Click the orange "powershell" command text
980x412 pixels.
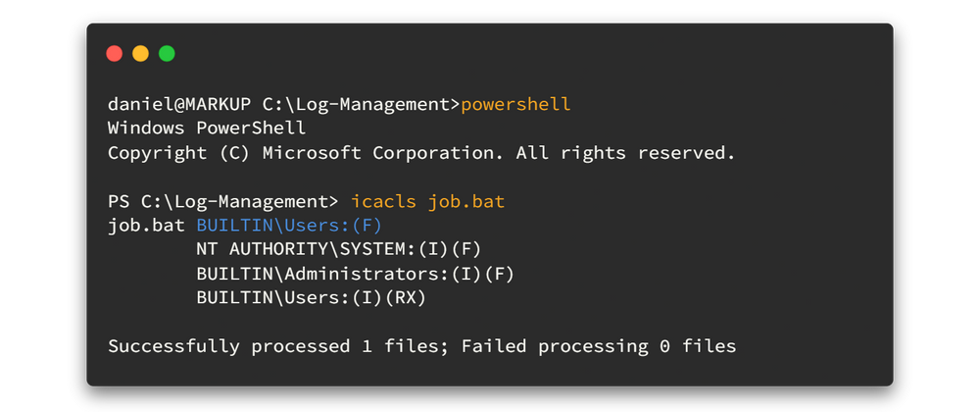click(515, 104)
